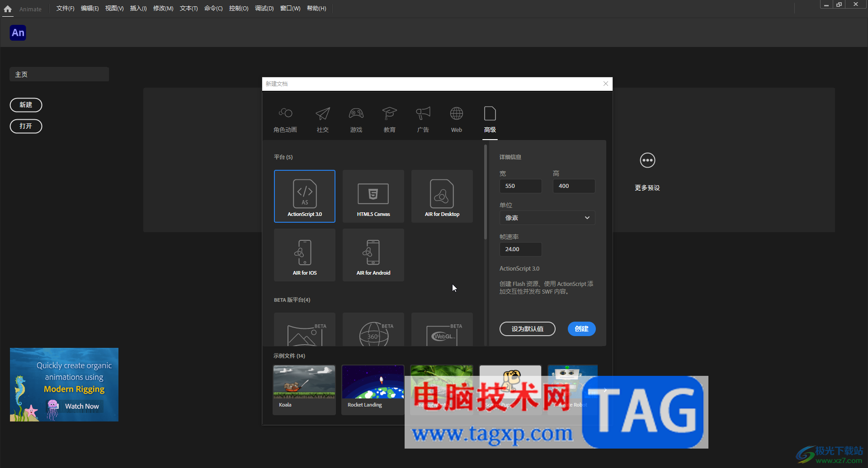This screenshot has width=868, height=468.
Task: Click the 设为默认值 button
Action: [x=528, y=329]
